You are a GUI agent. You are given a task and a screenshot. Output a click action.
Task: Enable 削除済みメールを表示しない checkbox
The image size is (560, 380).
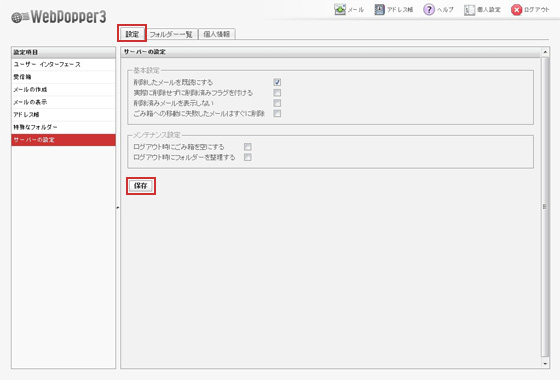pos(277,103)
